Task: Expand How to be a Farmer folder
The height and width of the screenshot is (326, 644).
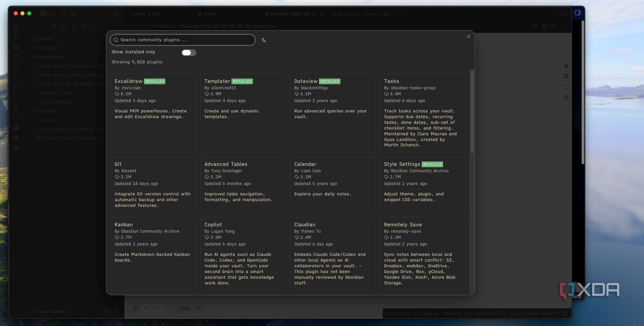Action: click(x=37, y=66)
